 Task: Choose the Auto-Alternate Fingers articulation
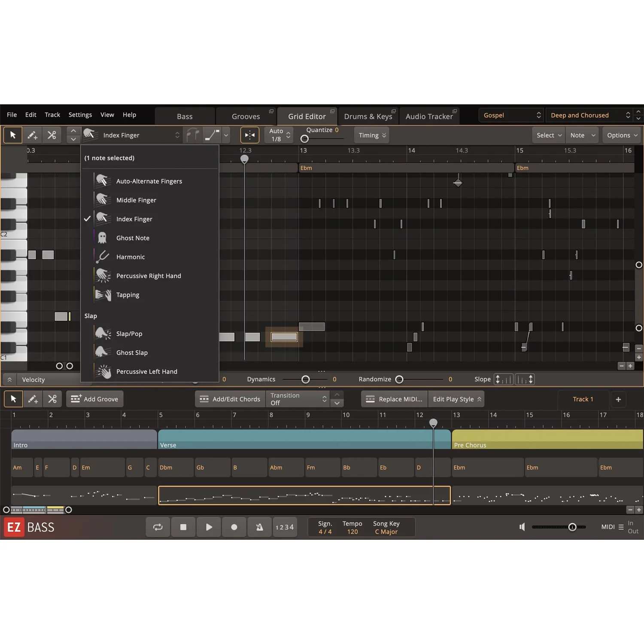[x=150, y=181]
